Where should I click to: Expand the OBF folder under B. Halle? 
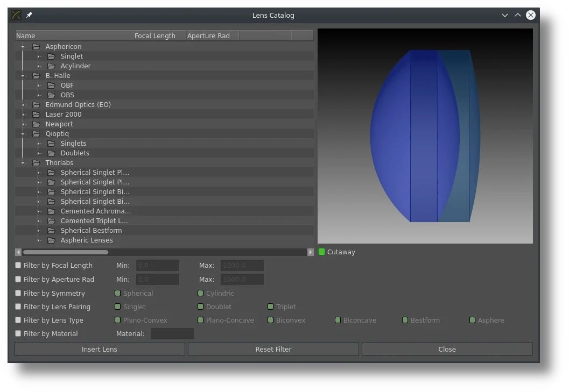coord(39,85)
